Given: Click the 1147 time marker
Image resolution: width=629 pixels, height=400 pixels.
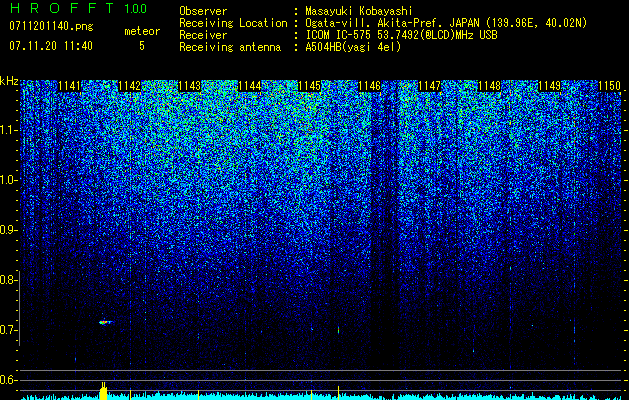Looking at the screenshot, I should [x=429, y=86].
